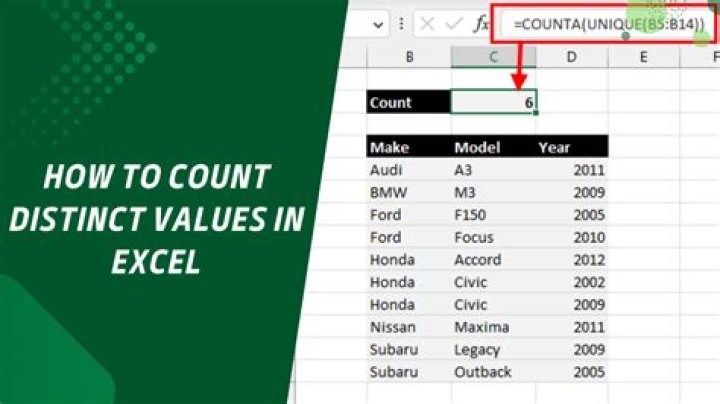Select the Subaru cell in Legacy row
Image resolution: width=720 pixels, height=404 pixels.
(x=409, y=350)
